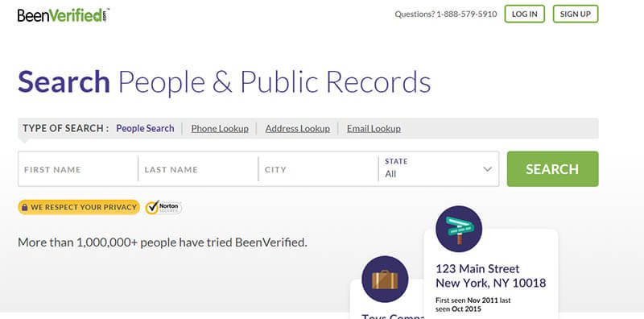The image size is (644, 319).
Task: Focus the City input field
Action: pos(318,169)
